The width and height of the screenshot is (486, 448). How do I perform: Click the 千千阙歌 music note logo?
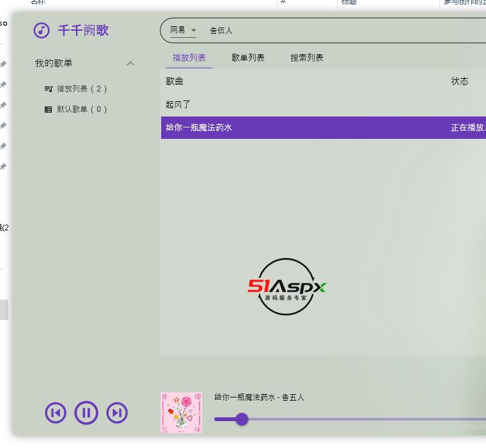point(42,31)
